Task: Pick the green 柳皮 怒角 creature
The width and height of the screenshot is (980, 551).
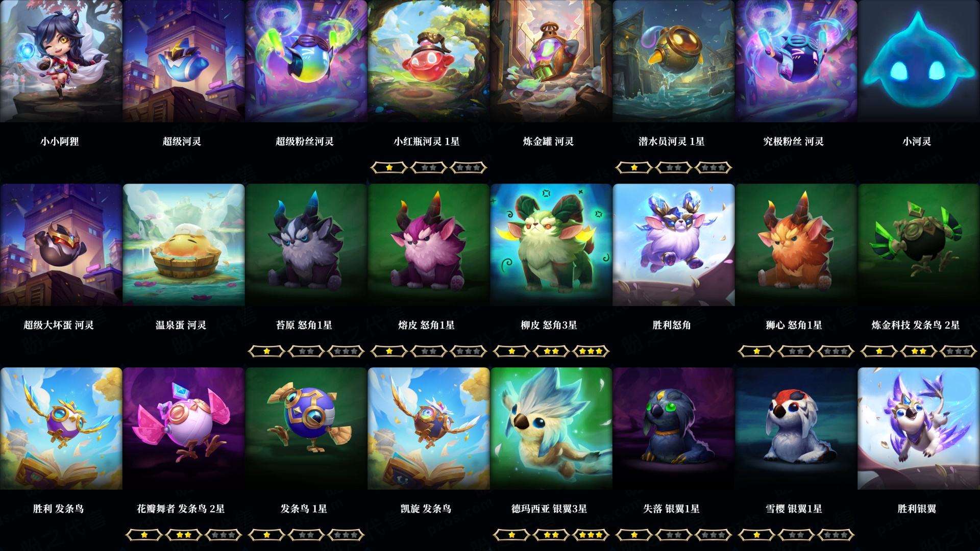Action: pos(551,245)
